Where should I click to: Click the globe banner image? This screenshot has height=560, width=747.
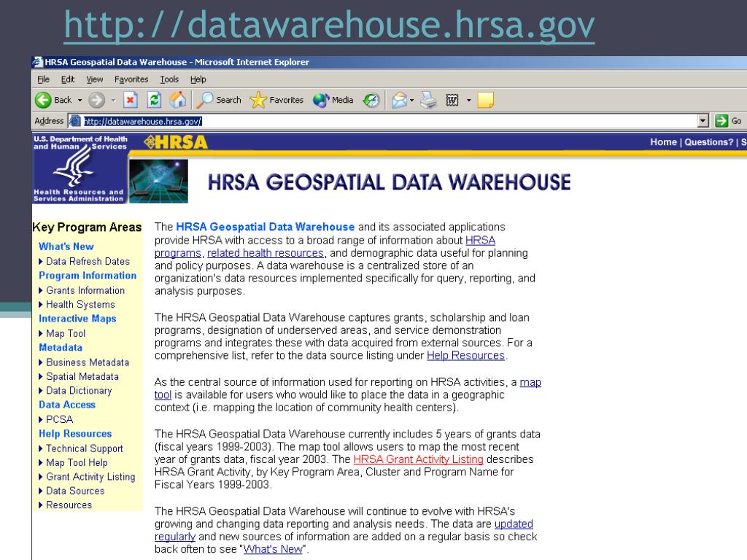click(x=158, y=182)
